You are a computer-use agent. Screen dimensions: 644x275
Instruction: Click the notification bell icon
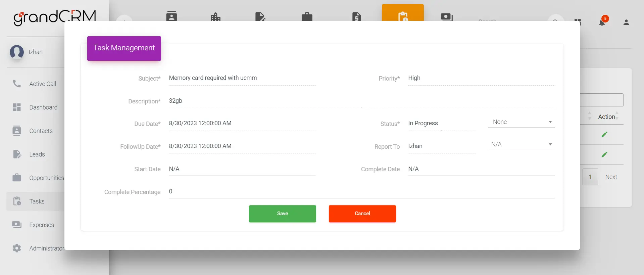[602, 22]
